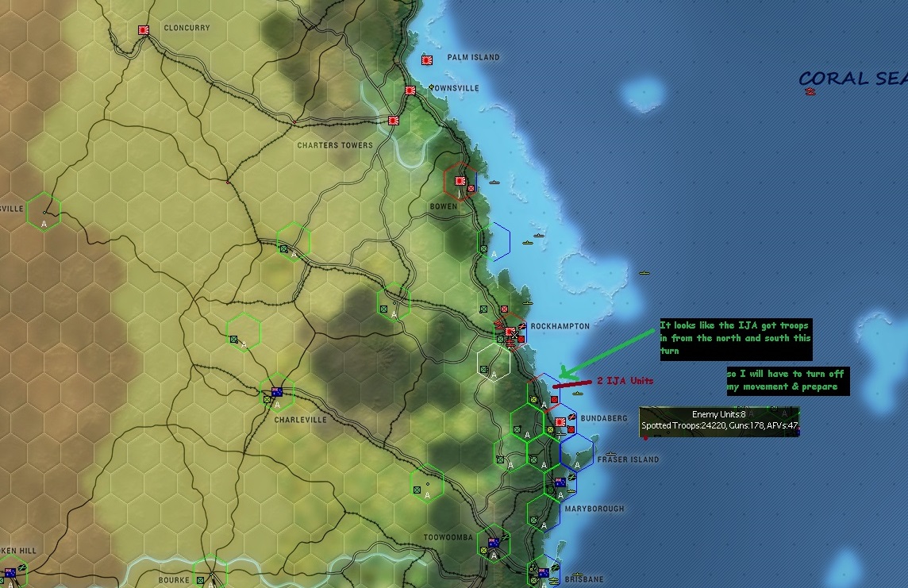Select the Japanese flag near Charters Towers
Screen dimensions: 908x588
click(x=394, y=121)
